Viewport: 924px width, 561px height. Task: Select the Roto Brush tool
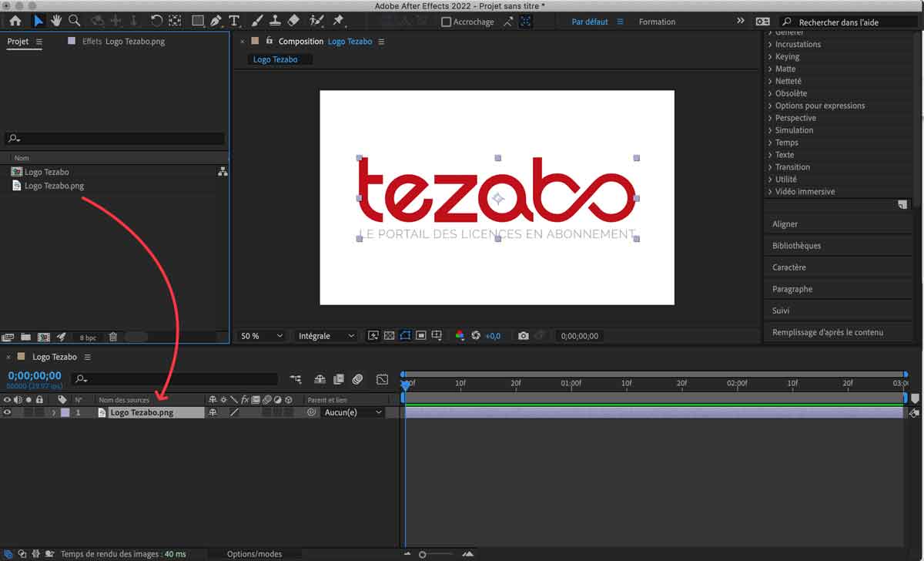(x=316, y=21)
